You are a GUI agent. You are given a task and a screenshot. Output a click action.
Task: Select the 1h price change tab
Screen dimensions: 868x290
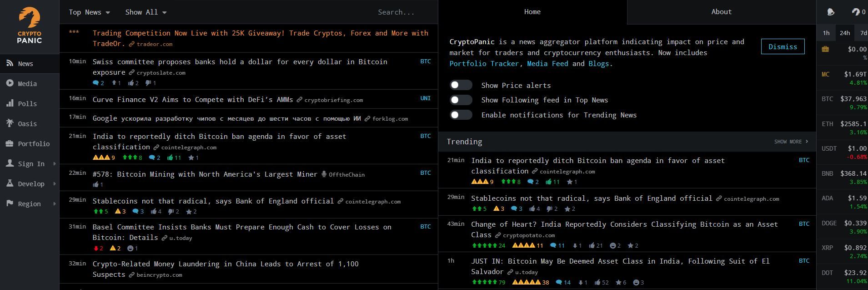[x=826, y=33]
